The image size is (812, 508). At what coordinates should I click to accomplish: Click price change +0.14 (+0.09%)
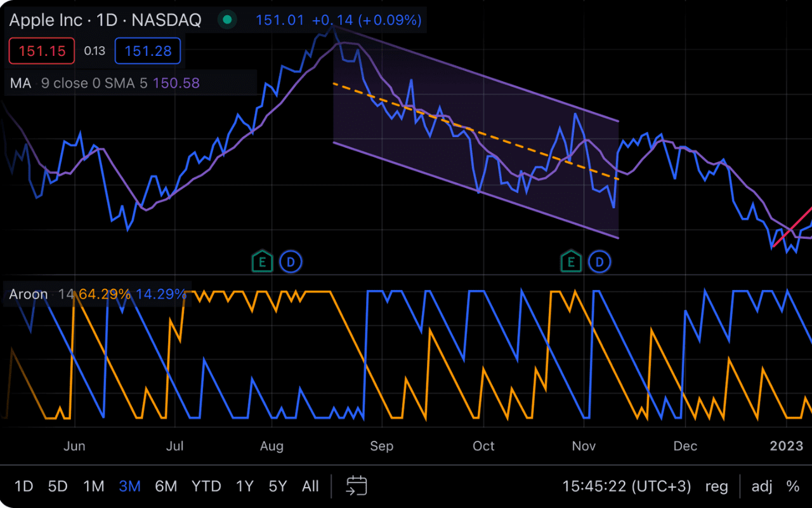pyautogui.click(x=367, y=20)
